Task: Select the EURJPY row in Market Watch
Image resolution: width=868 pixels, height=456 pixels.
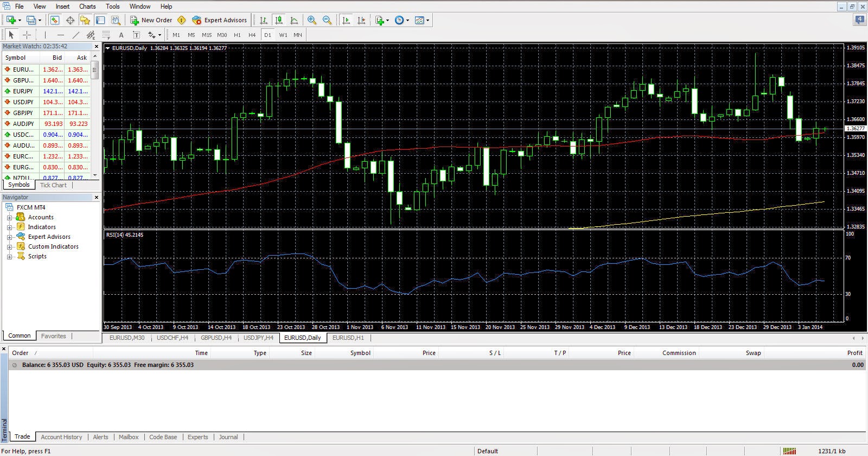Action: point(47,91)
